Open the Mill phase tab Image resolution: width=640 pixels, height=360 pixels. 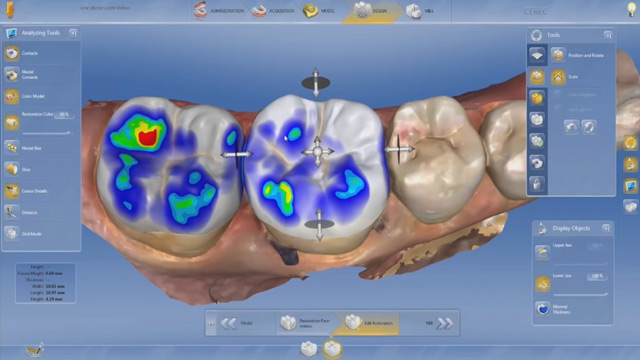pos(420,11)
